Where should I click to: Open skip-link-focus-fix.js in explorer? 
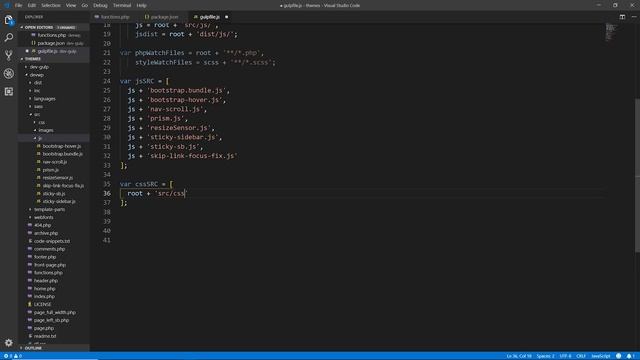pyautogui.click(x=53, y=186)
